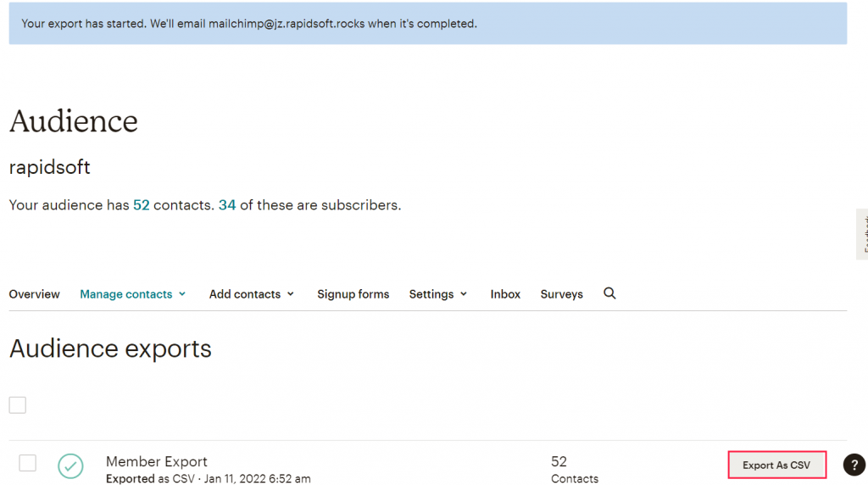Image resolution: width=868 pixels, height=485 pixels.
Task: Expand the Manage contacts dropdown
Action: click(x=133, y=294)
